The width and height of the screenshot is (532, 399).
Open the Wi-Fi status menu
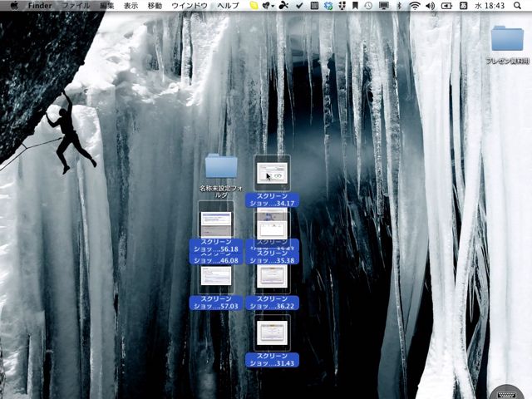tap(414, 6)
